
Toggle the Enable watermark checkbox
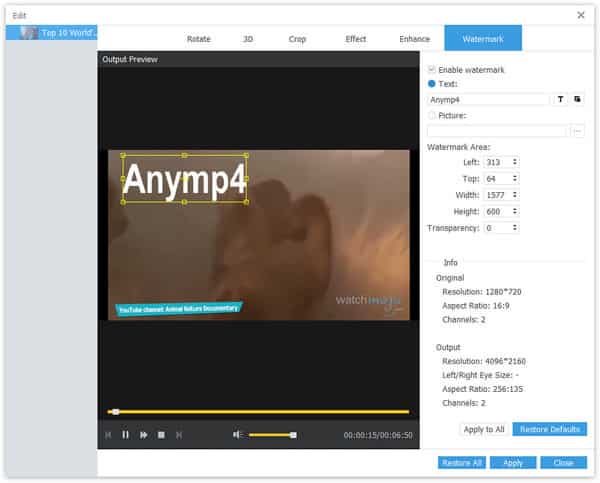click(432, 69)
